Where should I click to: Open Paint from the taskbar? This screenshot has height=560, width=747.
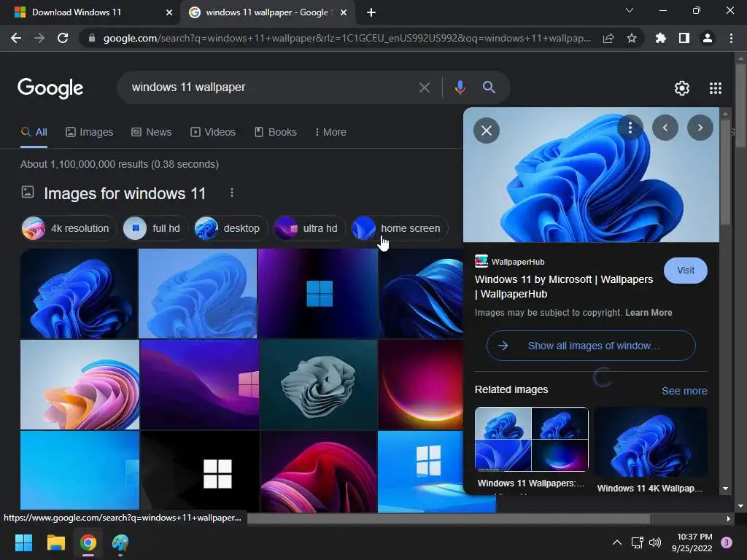pyautogui.click(x=120, y=542)
